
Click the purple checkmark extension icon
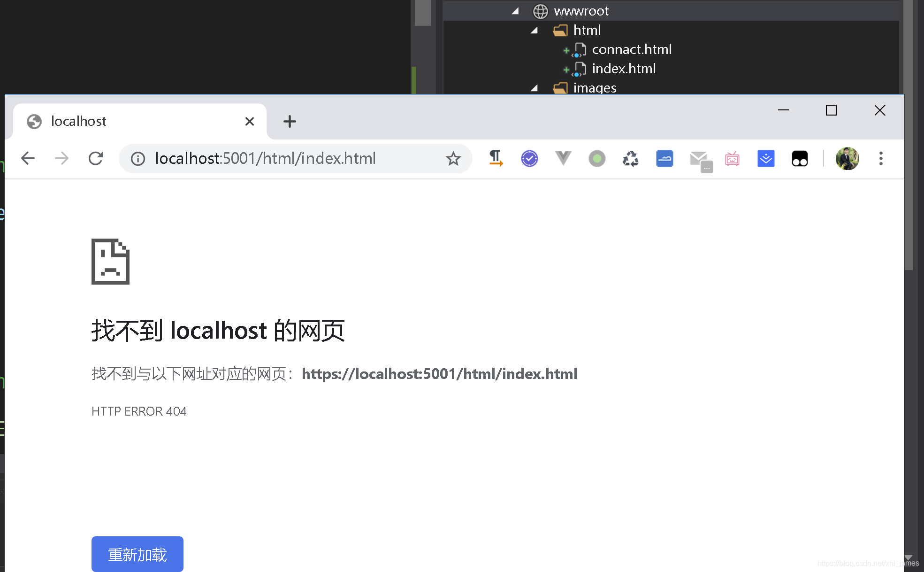[529, 158]
